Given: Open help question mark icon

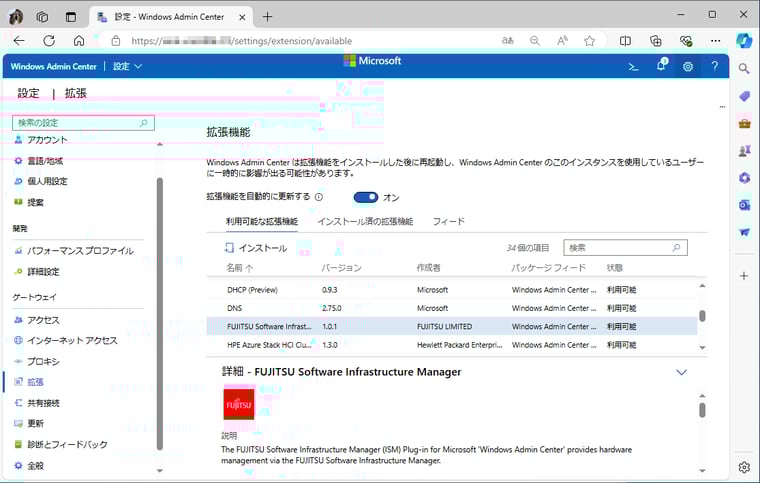Looking at the screenshot, I should point(715,66).
